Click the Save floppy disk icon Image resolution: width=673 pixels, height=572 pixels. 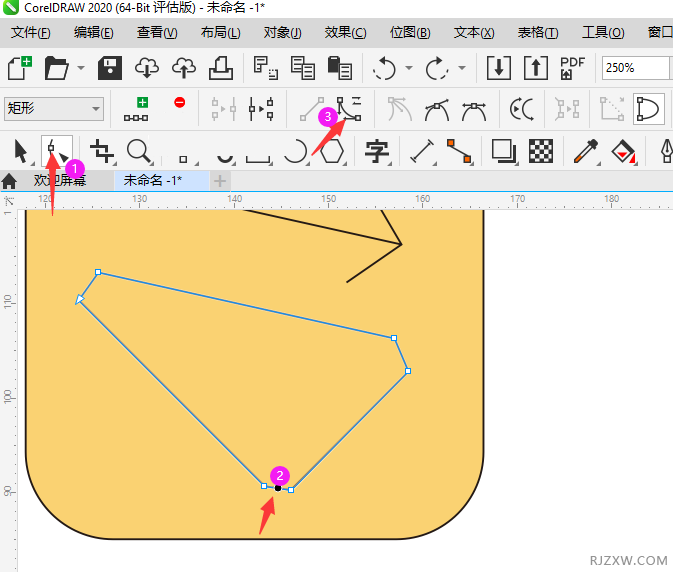pos(110,68)
